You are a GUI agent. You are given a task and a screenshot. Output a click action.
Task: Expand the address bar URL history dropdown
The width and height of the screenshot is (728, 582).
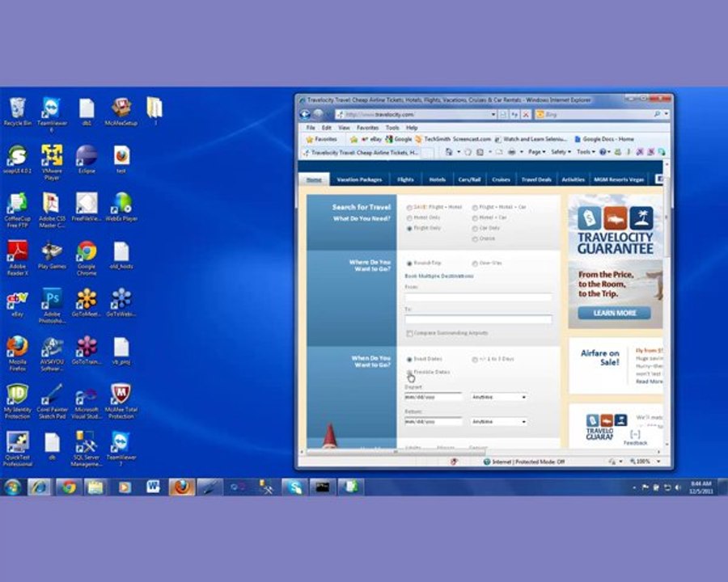[x=493, y=114]
